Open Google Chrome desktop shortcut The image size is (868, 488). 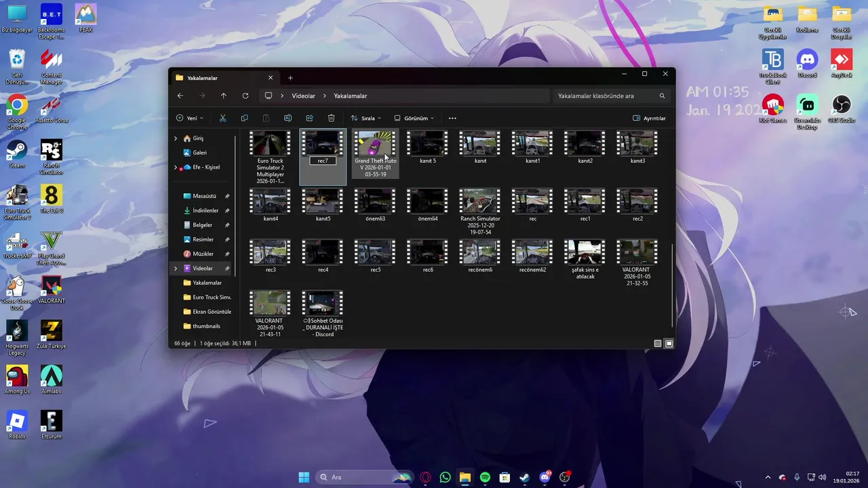tap(17, 113)
